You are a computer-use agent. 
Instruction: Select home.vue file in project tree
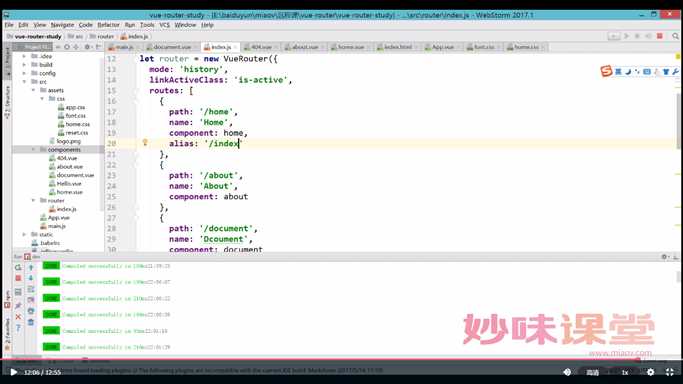(69, 192)
